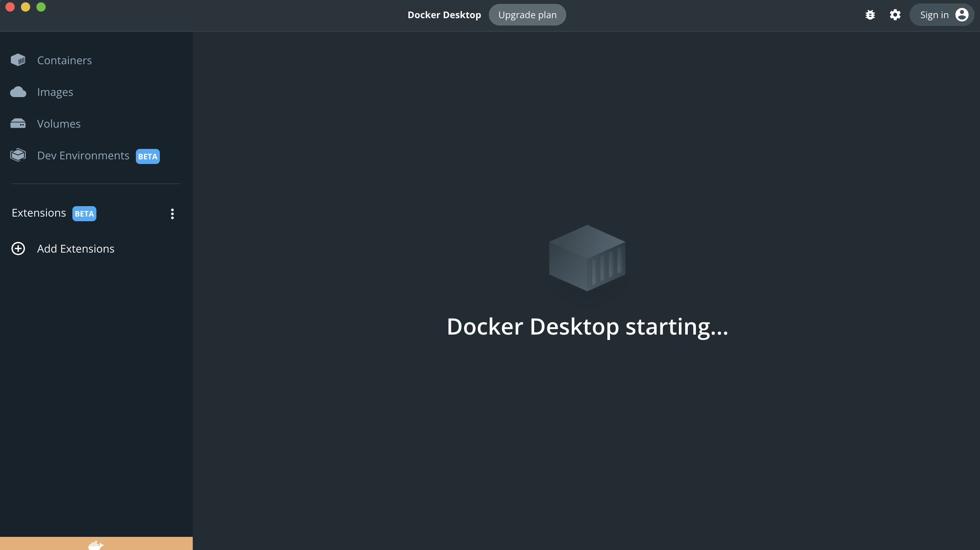Click the Dev Environments box icon
980x550 pixels.
(18, 155)
